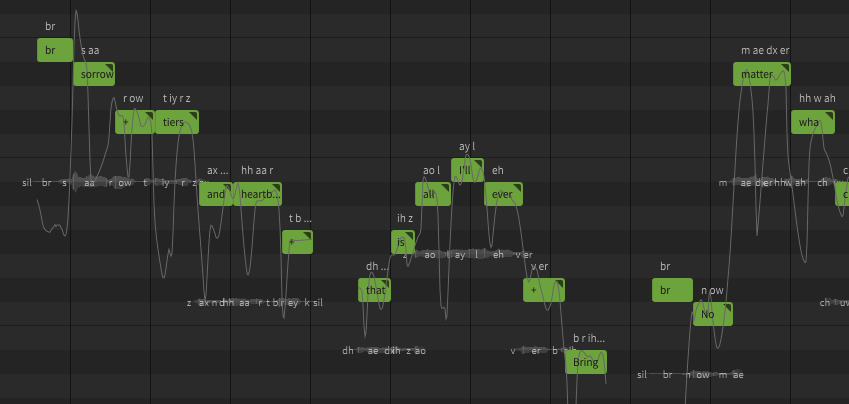Select the "matter" note block

click(761, 74)
